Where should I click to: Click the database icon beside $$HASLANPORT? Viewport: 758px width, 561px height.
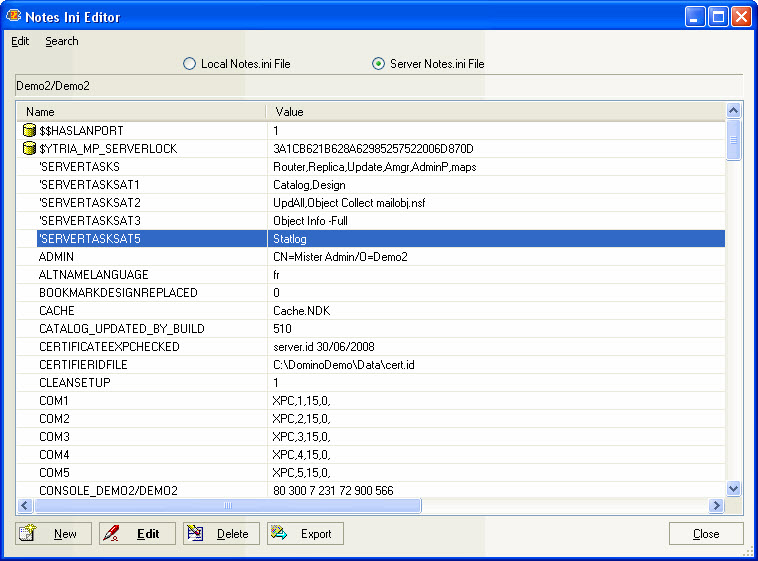29,131
